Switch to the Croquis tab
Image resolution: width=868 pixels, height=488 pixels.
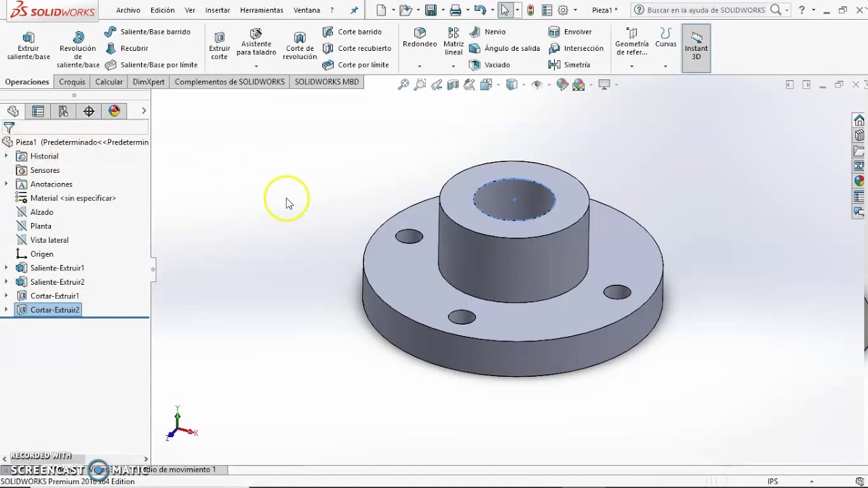(x=72, y=82)
